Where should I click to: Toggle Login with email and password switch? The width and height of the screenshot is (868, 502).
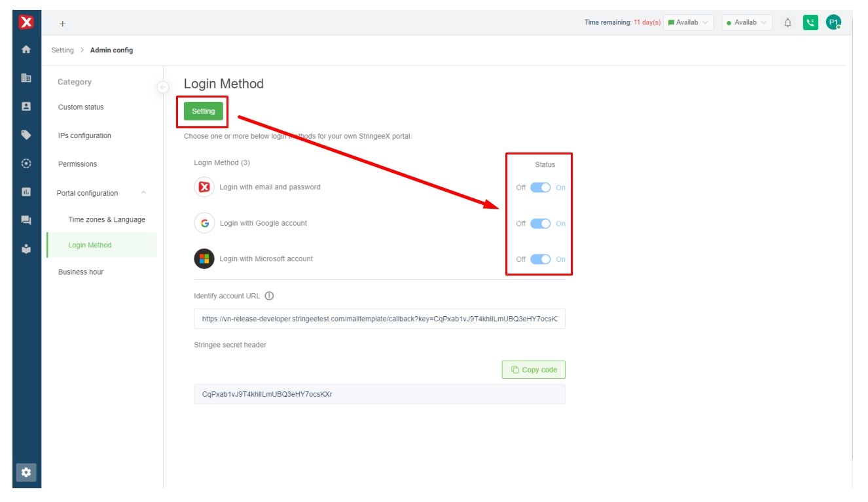(x=540, y=188)
